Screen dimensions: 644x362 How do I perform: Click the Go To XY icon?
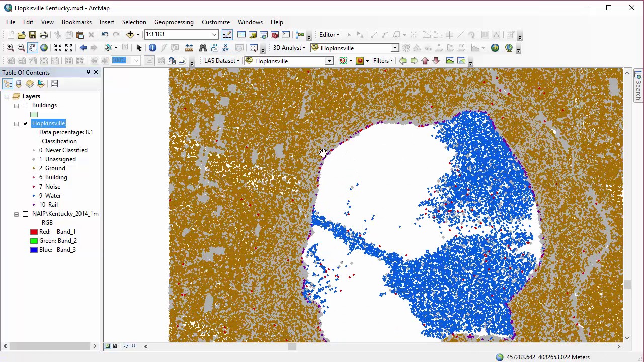tap(225, 47)
